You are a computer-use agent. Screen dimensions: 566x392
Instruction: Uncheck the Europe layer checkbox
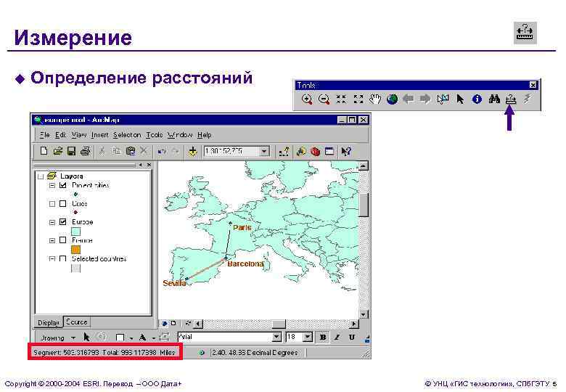tap(63, 221)
